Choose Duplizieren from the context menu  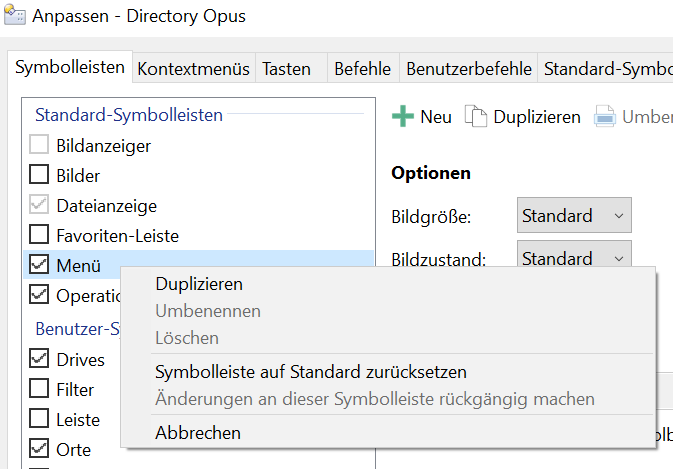[x=388, y=284]
